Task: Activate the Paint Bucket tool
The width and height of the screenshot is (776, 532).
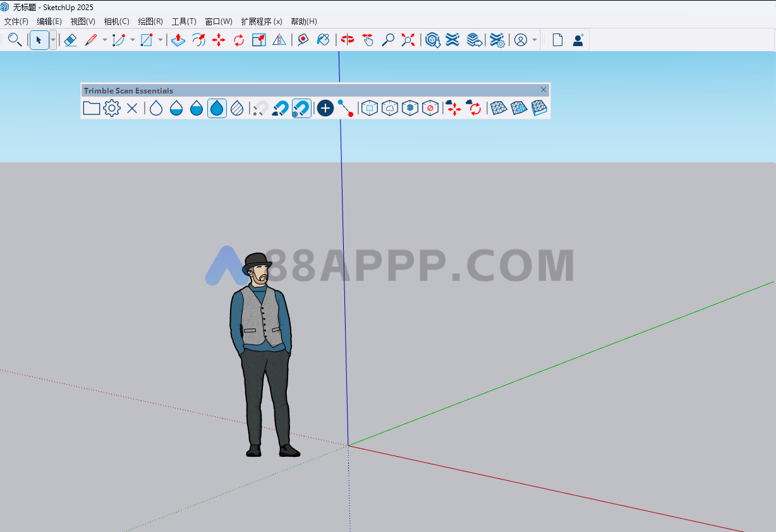Action: [x=323, y=40]
